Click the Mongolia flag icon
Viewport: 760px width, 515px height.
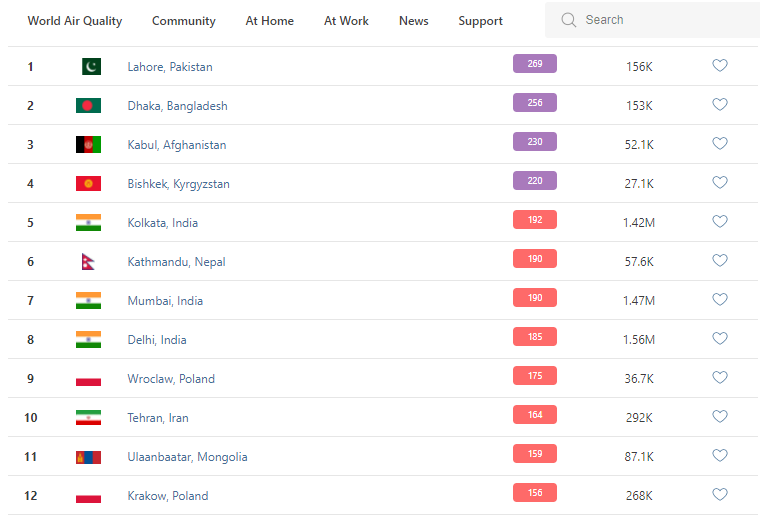point(88,457)
